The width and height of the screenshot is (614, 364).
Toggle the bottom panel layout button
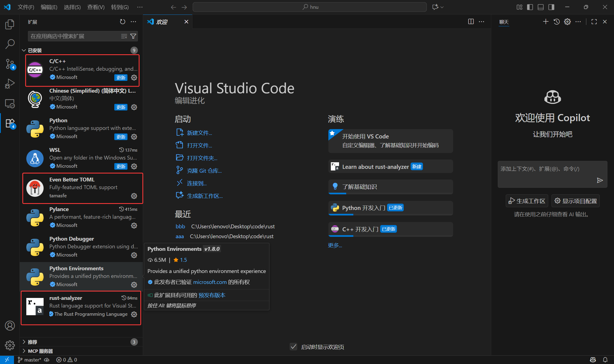(x=541, y=7)
